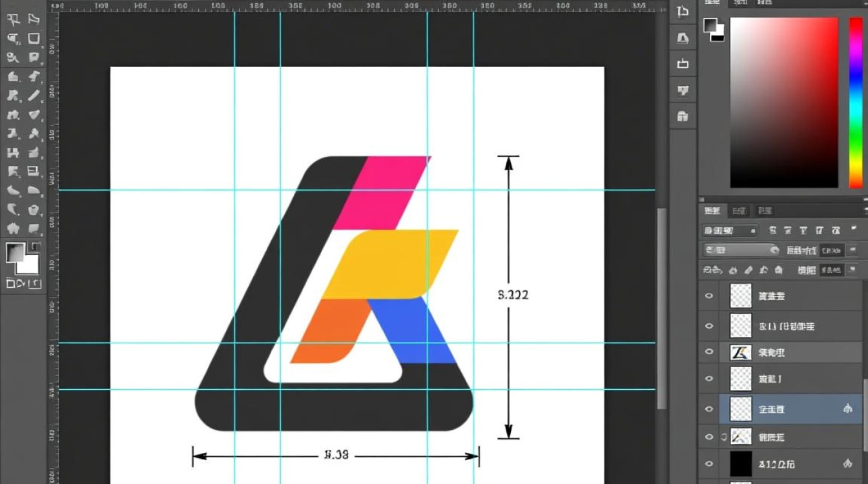The width and height of the screenshot is (868, 484).
Task: Click the opacity value field in layers panel
Action: tap(831, 250)
